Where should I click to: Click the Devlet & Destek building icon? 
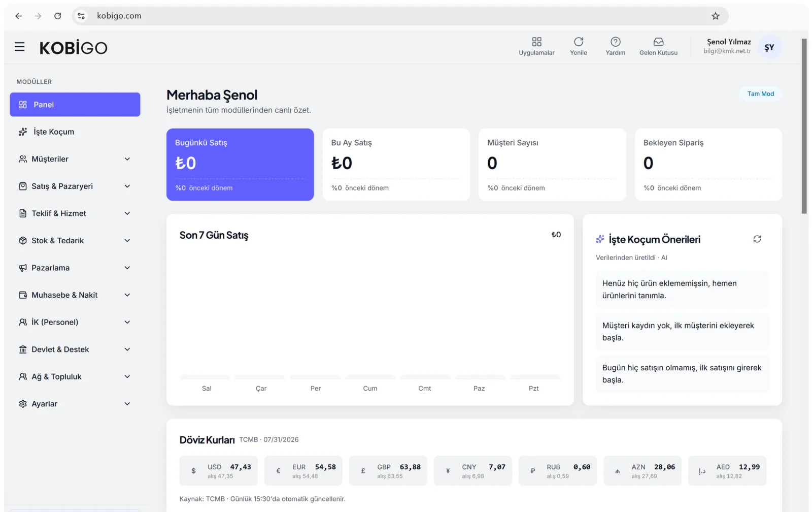tap(23, 349)
